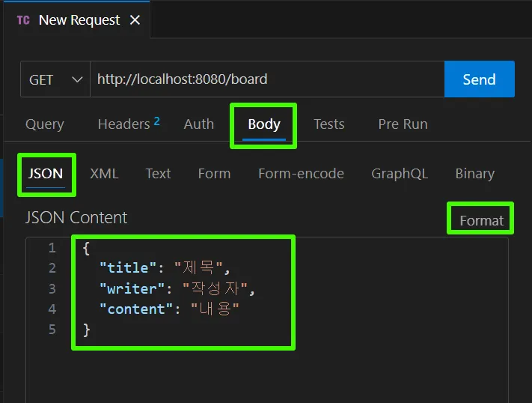Switch to the Query tab
The width and height of the screenshot is (532, 403).
[x=45, y=124]
